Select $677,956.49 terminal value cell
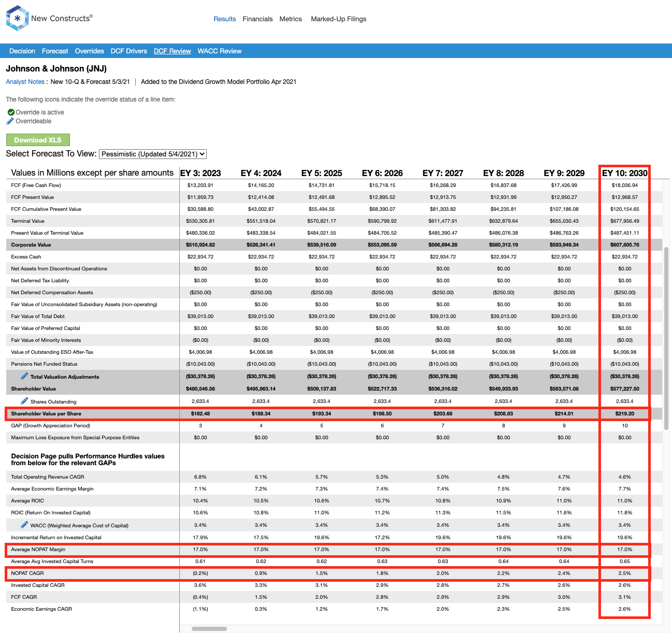This screenshot has height=634, width=672. 625,221
